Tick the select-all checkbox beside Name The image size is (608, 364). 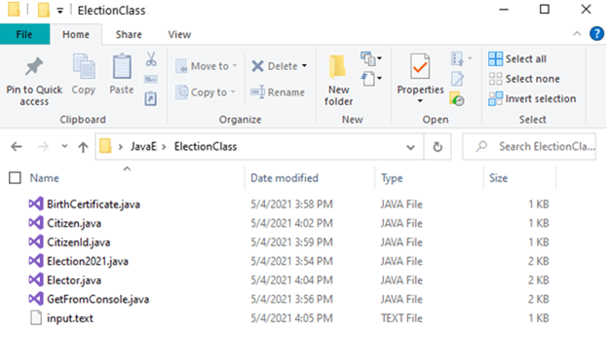point(15,178)
